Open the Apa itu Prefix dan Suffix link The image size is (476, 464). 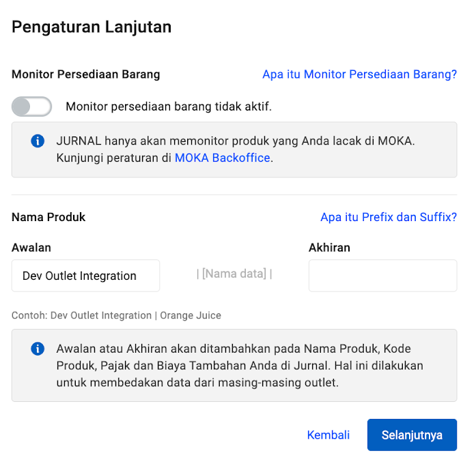(389, 217)
